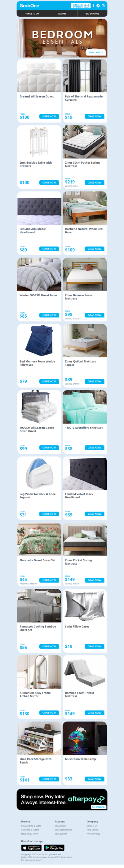Image resolution: width=124 pixels, height=868 pixels.
Task: Open GrabOne's Facebook page icon
Action: 93,6
